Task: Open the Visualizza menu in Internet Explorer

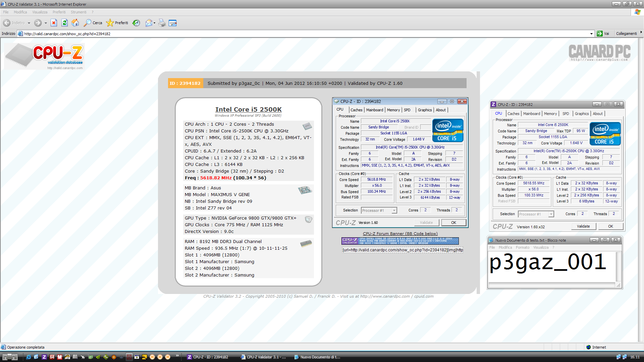Action: (40, 12)
